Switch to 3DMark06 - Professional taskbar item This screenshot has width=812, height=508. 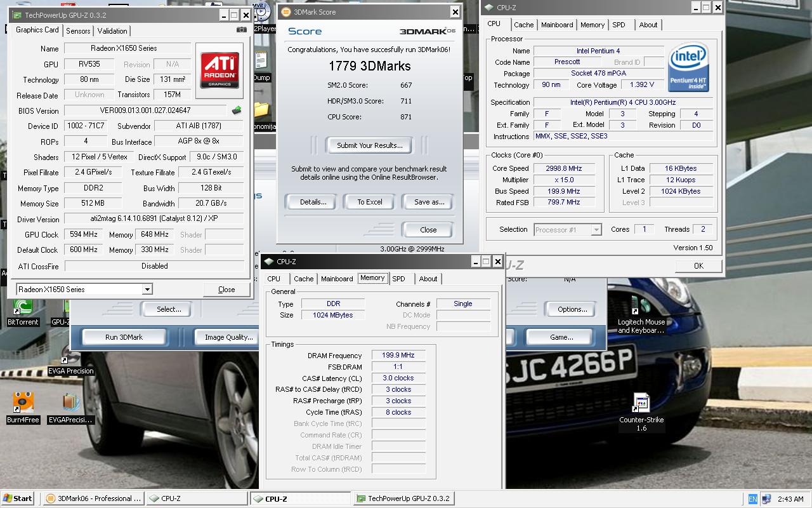point(93,498)
